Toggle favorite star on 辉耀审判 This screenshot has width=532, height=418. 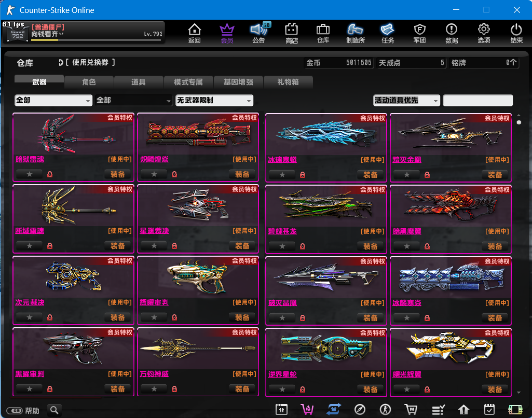(x=154, y=317)
